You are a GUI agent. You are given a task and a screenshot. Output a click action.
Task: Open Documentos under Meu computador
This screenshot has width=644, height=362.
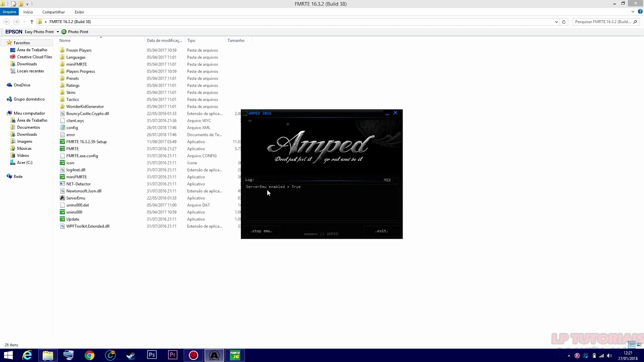pyautogui.click(x=25, y=127)
